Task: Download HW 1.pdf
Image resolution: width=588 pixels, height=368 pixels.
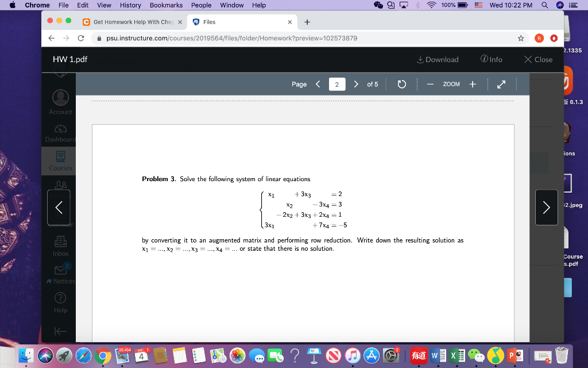Action: pyautogui.click(x=439, y=59)
